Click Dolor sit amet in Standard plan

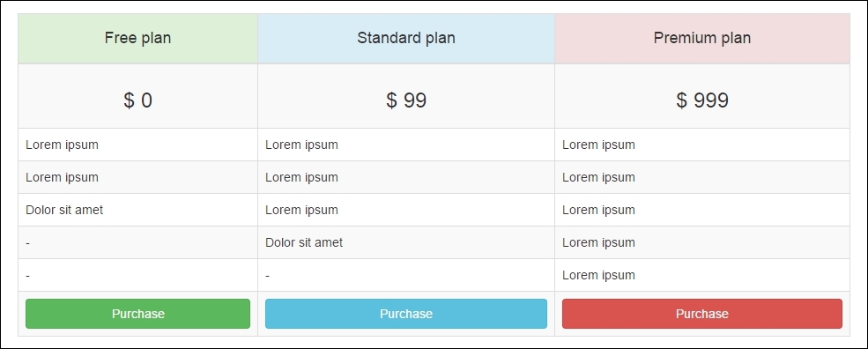pyautogui.click(x=304, y=242)
